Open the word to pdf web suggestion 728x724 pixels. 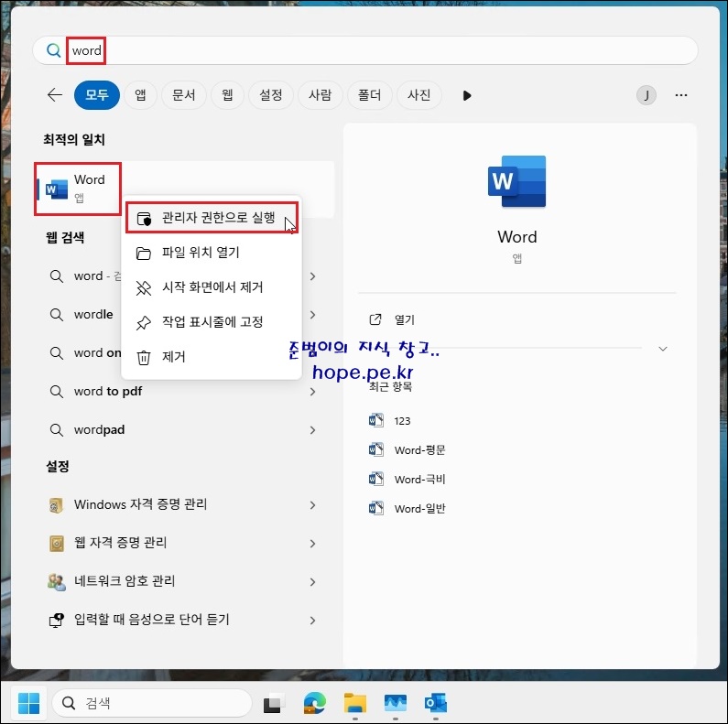[108, 392]
